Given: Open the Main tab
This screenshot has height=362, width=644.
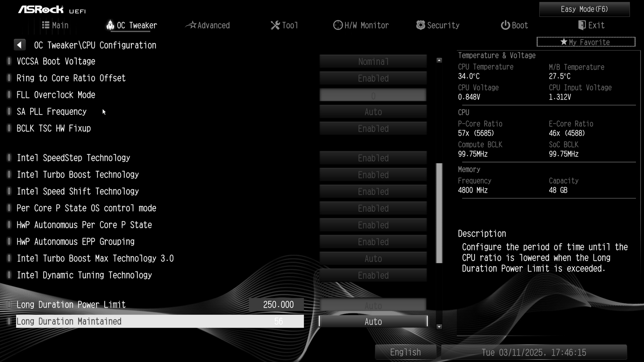Looking at the screenshot, I should 55,25.
